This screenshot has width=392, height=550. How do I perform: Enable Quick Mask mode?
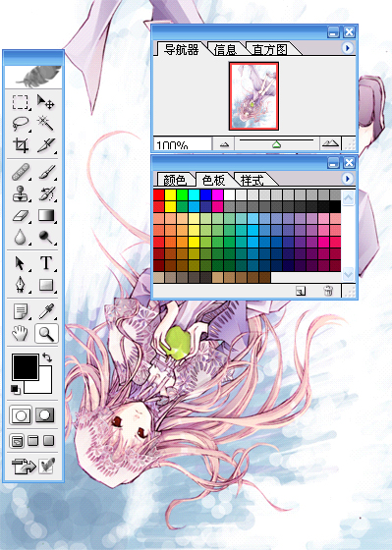tap(45, 414)
